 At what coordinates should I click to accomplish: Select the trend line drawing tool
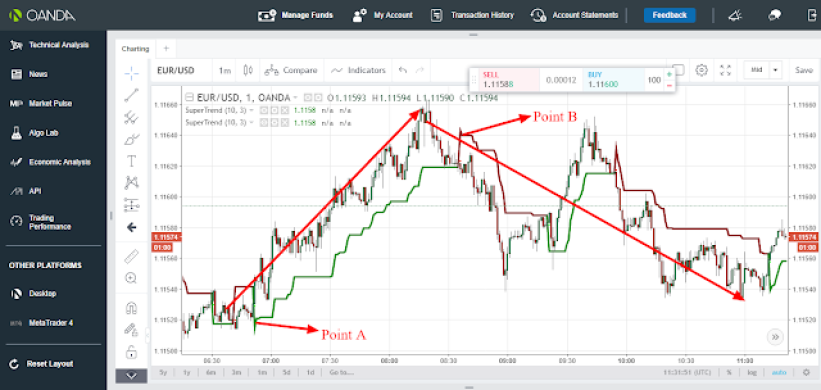click(x=131, y=95)
